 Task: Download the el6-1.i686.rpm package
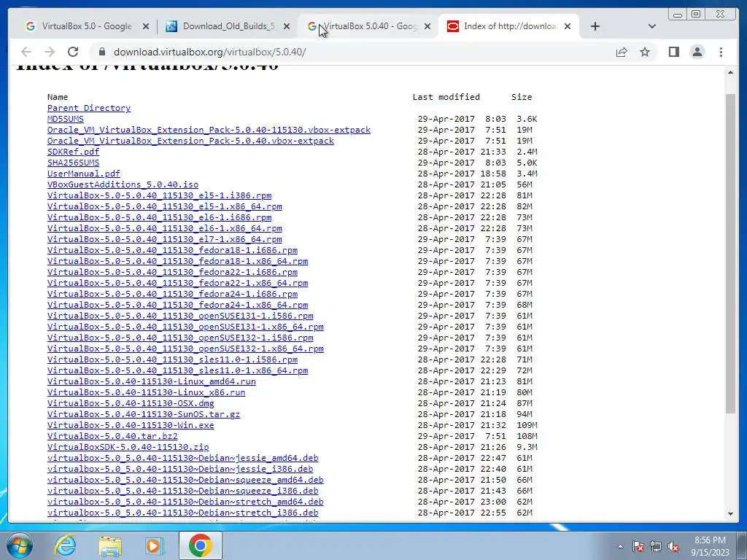click(159, 217)
